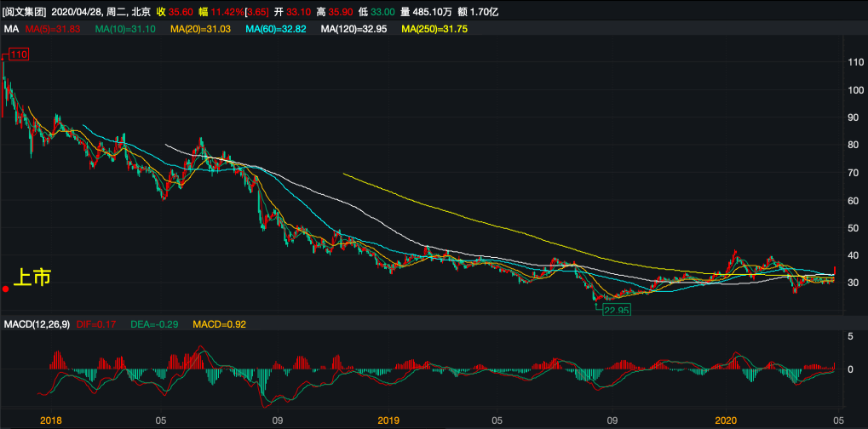
Task: Toggle the MA(20)=31.03 moving average label
Action: point(201,29)
